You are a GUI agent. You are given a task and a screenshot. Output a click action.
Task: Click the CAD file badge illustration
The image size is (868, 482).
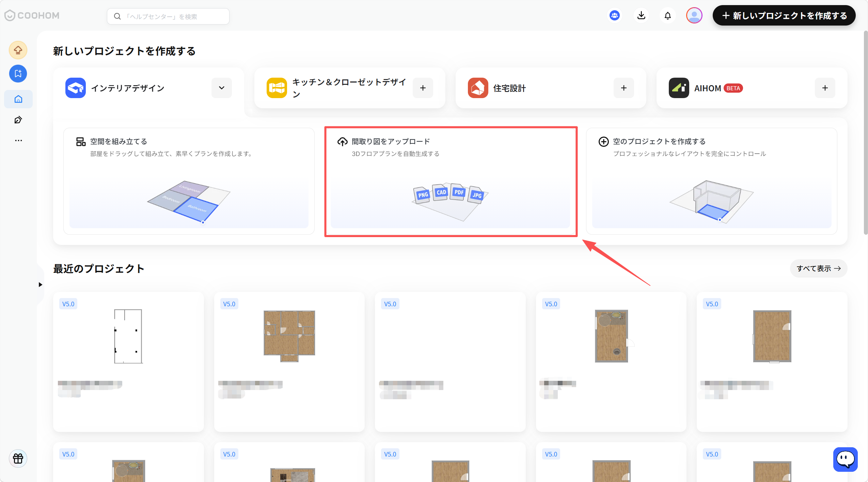441,192
